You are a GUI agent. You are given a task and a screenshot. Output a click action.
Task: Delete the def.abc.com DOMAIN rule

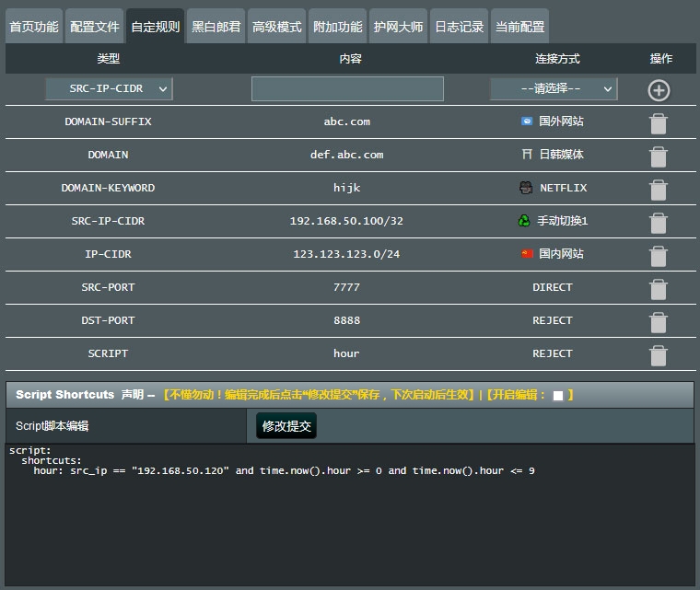point(659,156)
